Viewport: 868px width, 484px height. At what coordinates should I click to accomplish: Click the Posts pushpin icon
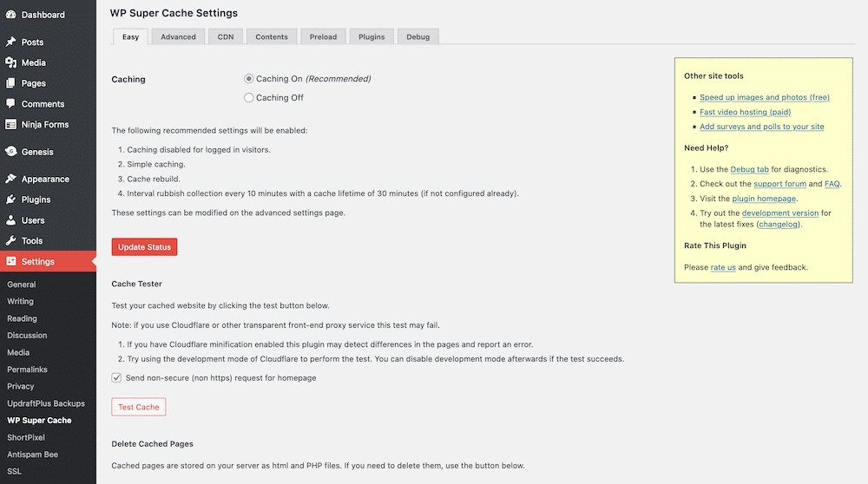10,42
